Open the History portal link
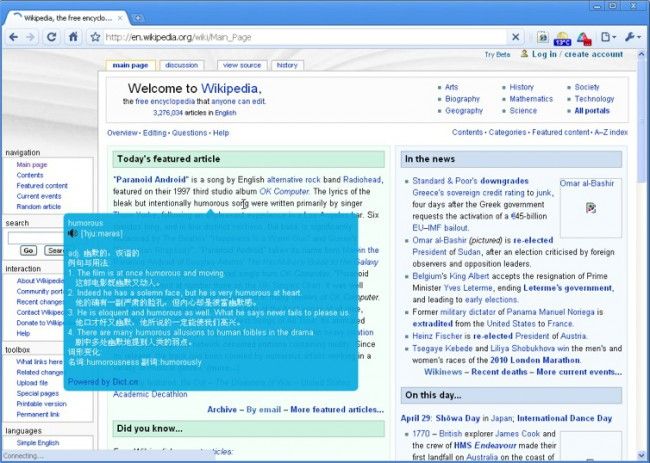650x463 pixels. pyautogui.click(x=521, y=87)
